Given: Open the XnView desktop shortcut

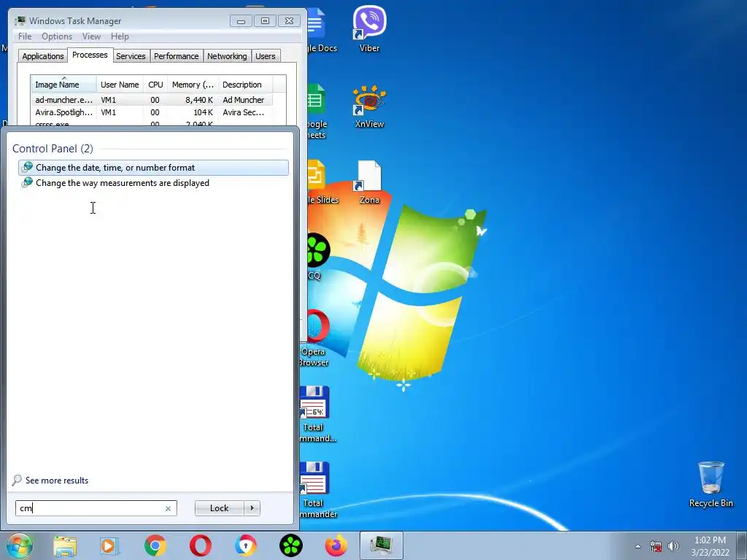Looking at the screenshot, I should click(369, 107).
